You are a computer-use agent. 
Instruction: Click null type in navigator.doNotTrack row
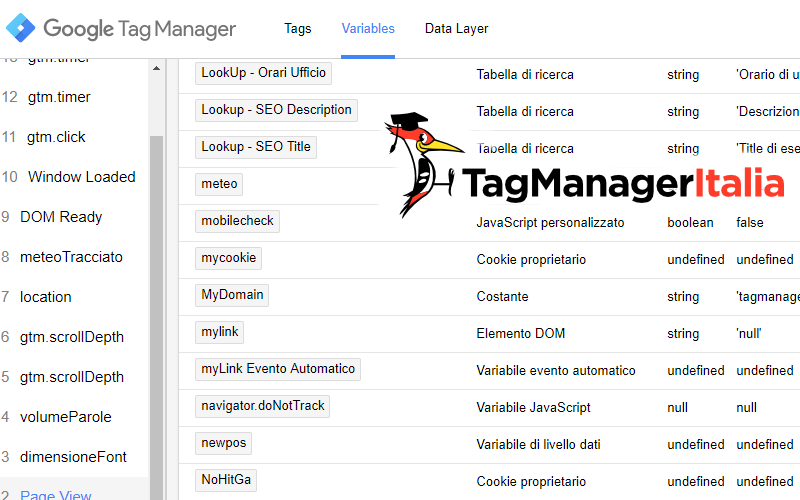pyautogui.click(x=678, y=407)
